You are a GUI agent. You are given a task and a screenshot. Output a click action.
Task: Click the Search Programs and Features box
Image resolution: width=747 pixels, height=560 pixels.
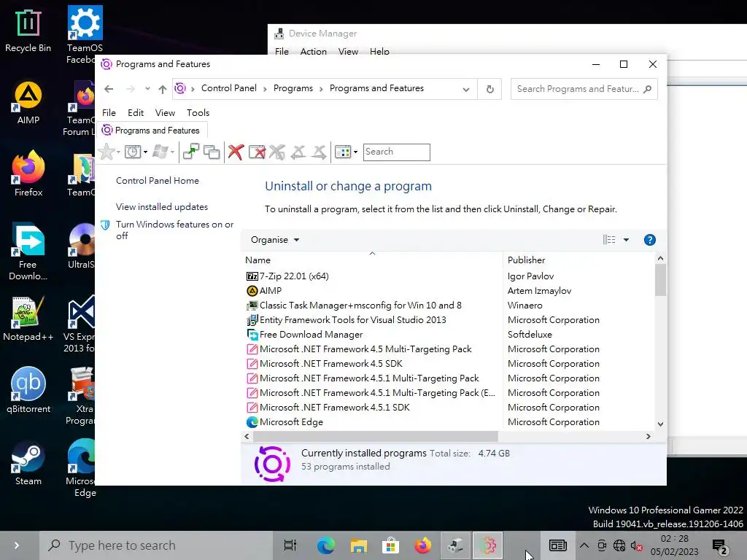[584, 89]
